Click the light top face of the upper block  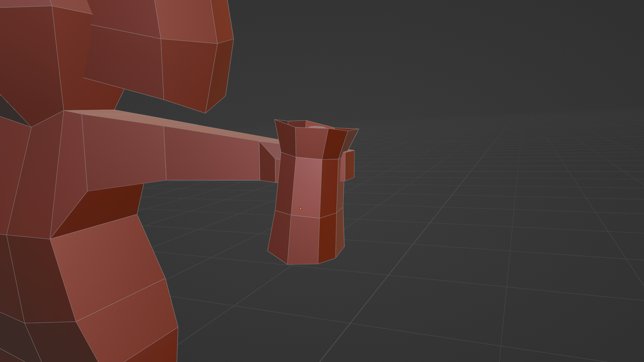coord(186,20)
